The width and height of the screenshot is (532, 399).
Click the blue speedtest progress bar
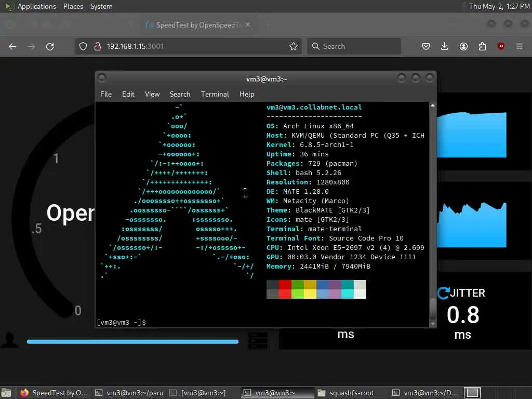click(x=132, y=342)
